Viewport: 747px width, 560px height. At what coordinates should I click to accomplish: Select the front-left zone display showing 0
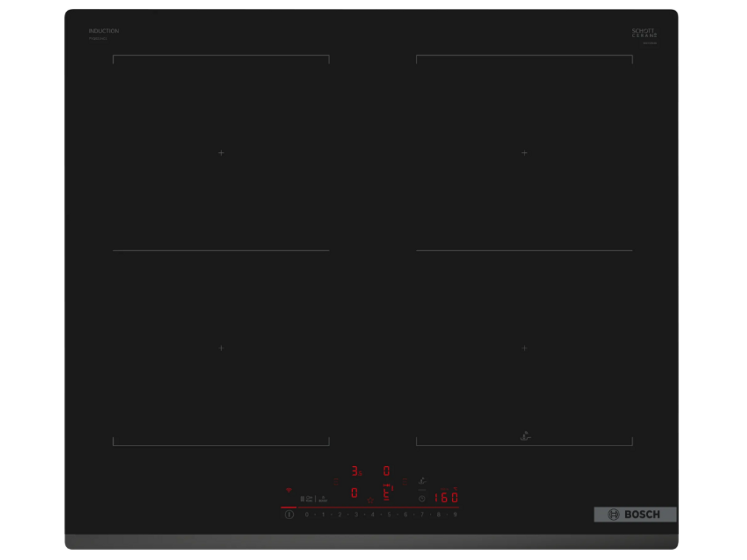pos(355,493)
